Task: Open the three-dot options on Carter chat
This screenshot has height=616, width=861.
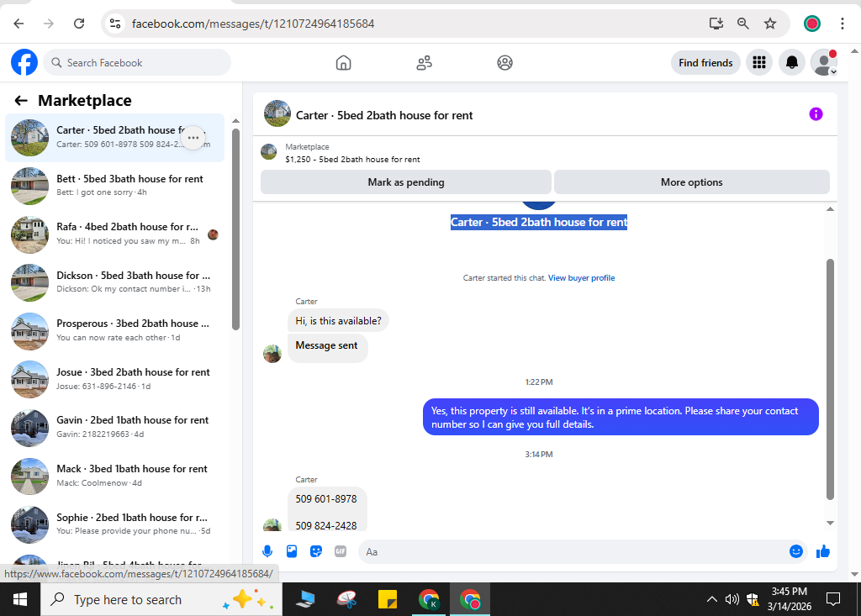Action: pyautogui.click(x=193, y=138)
